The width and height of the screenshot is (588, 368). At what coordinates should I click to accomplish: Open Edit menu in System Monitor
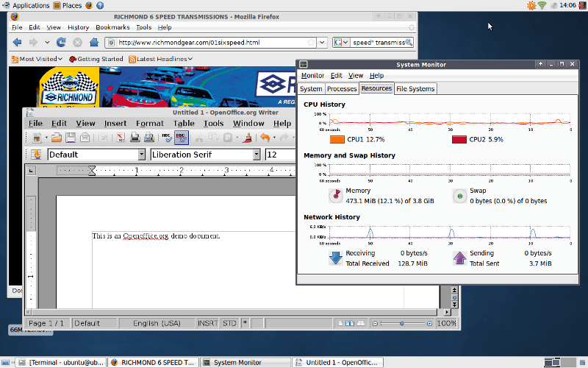pyautogui.click(x=336, y=76)
